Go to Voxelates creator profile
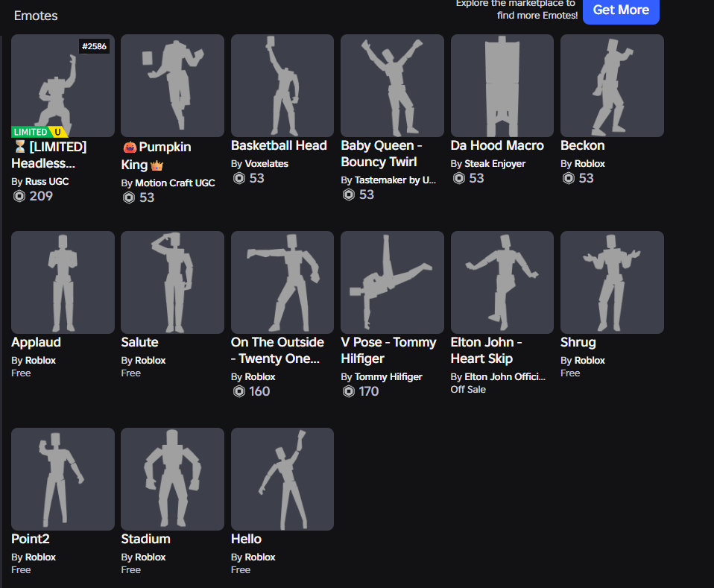Image resolution: width=714 pixels, height=588 pixels. tap(266, 163)
